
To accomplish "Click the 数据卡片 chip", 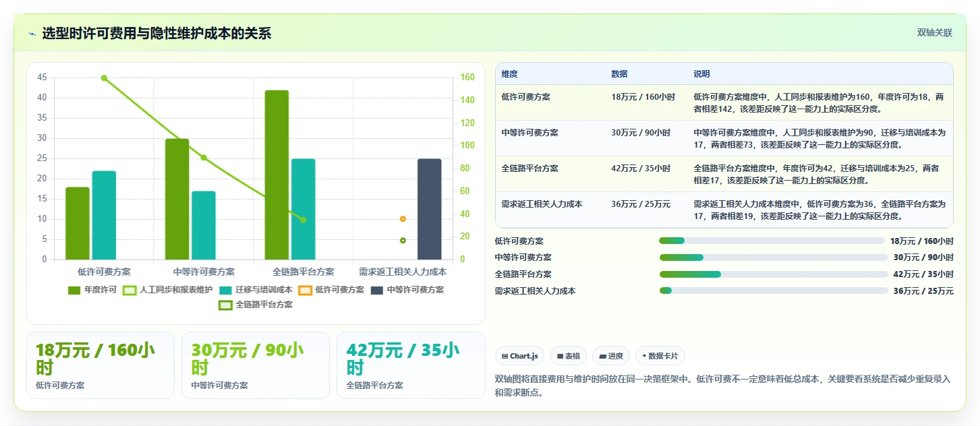I will point(660,356).
